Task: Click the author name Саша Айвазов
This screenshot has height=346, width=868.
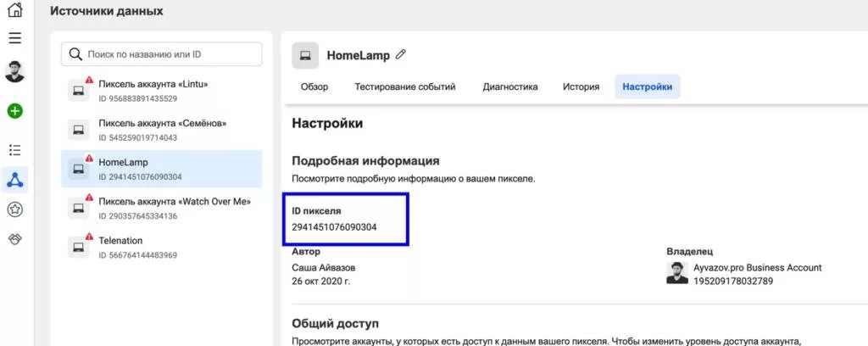Action: click(x=323, y=268)
